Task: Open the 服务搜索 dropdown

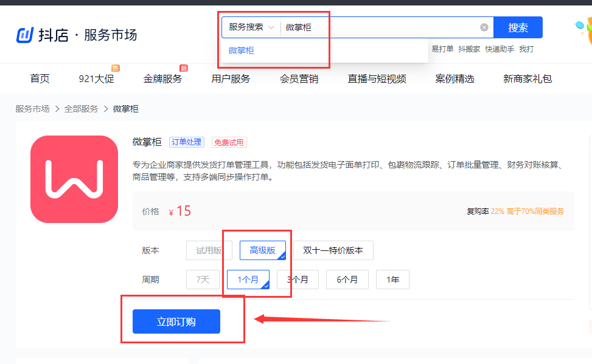Action: [x=251, y=27]
